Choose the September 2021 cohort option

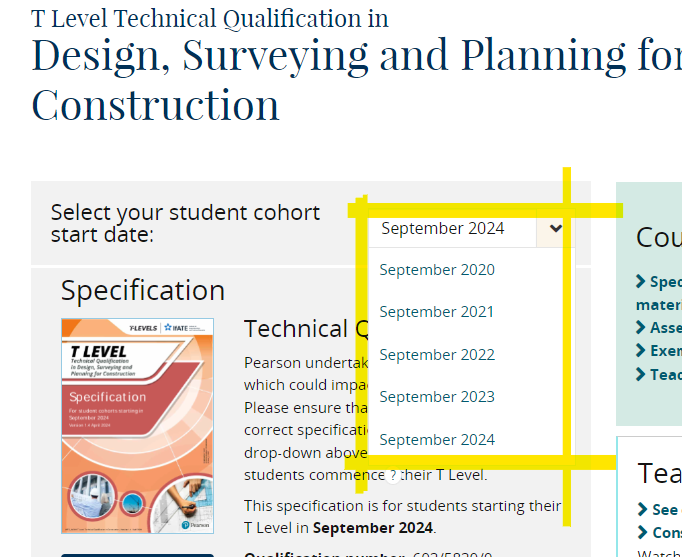coord(437,312)
